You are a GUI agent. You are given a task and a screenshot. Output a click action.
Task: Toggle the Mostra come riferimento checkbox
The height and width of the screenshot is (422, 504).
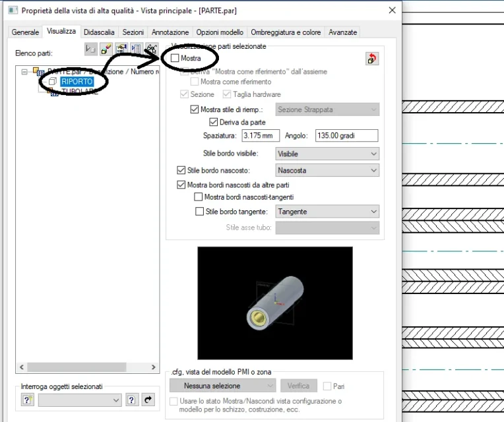[194, 82]
